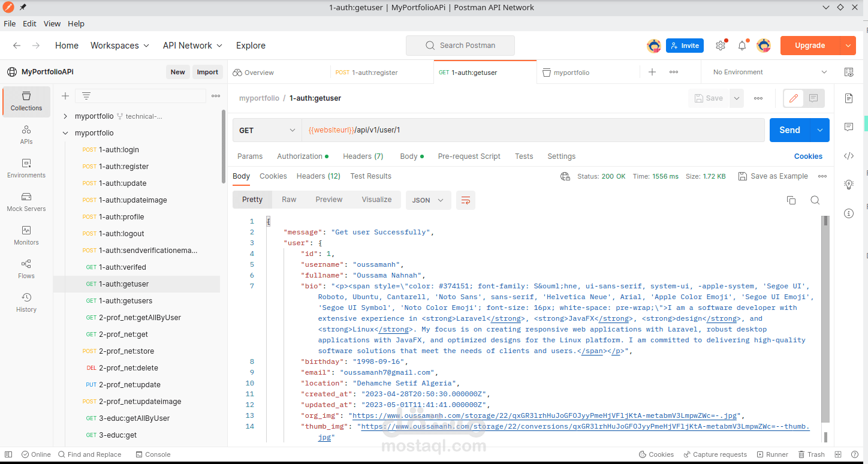This screenshot has width=868, height=464.
Task: Open the code snippet icon
Action: [849, 156]
